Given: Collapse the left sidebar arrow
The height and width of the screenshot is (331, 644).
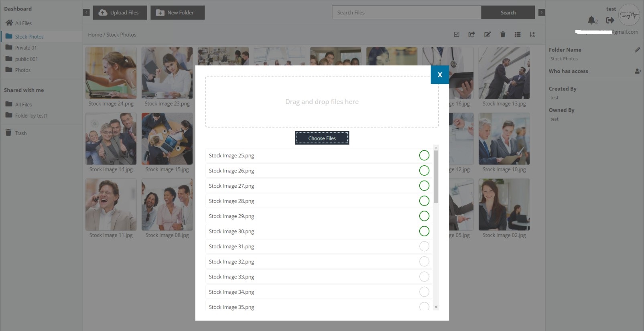Looking at the screenshot, I should point(86,12).
